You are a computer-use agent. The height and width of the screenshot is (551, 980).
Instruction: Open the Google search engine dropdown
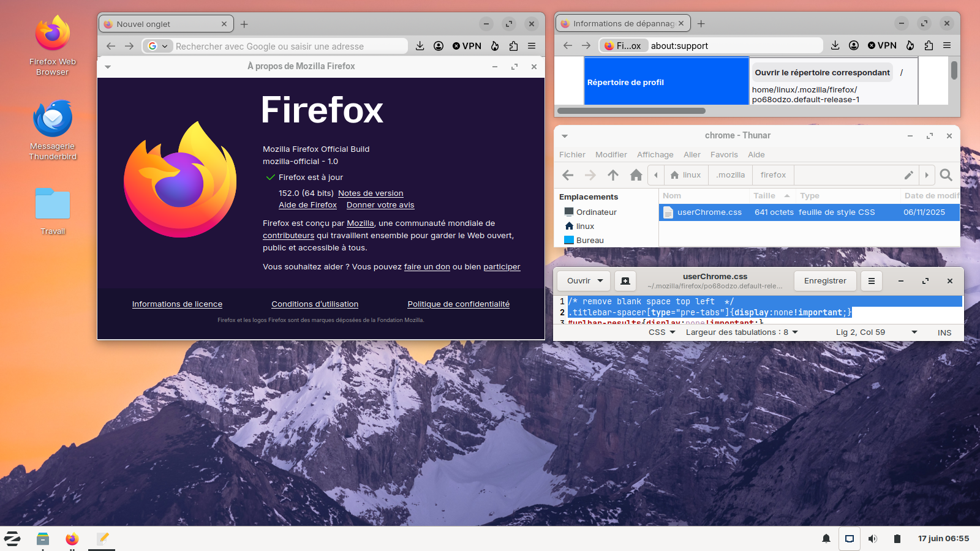coord(158,46)
